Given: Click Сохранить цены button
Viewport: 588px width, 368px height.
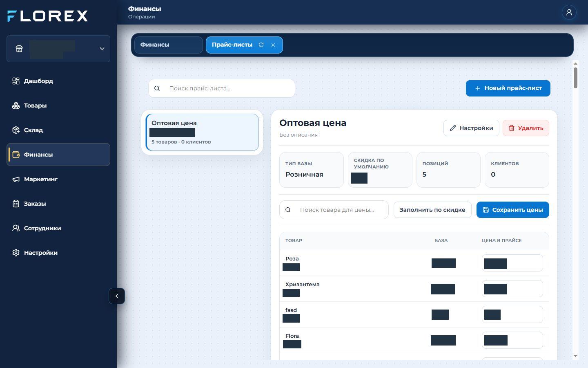Looking at the screenshot, I should tap(512, 210).
